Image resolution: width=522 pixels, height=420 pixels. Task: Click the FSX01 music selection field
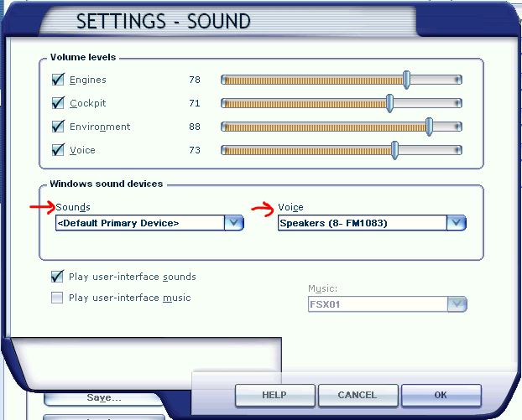click(388, 304)
